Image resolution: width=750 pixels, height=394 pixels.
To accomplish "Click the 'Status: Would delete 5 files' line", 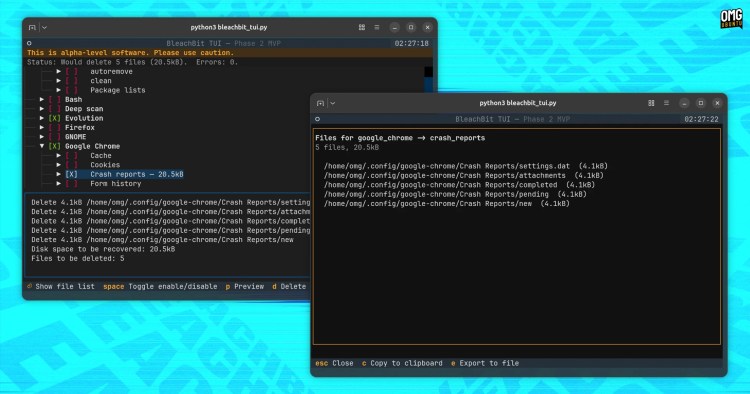I will (132, 62).
